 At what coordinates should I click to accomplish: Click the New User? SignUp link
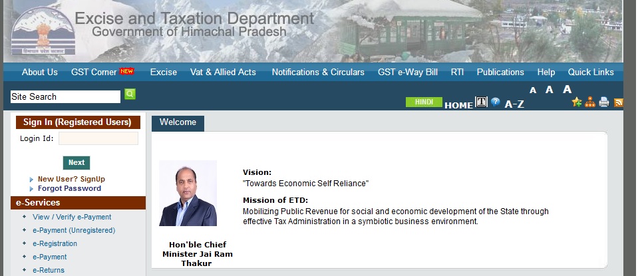71,179
